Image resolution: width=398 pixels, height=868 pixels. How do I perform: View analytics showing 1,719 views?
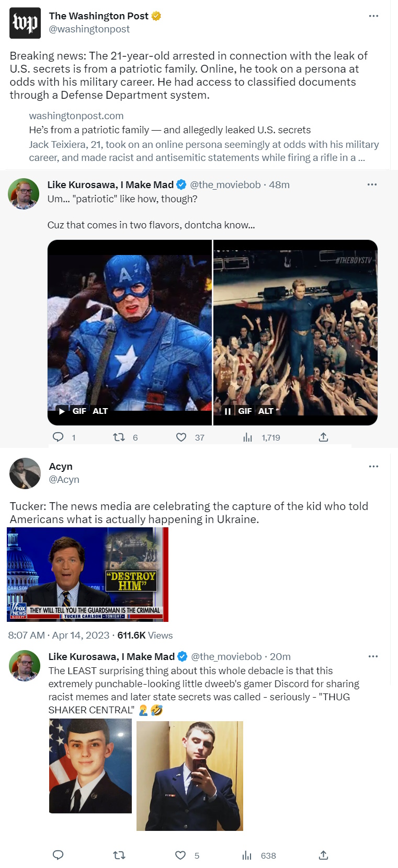[247, 437]
